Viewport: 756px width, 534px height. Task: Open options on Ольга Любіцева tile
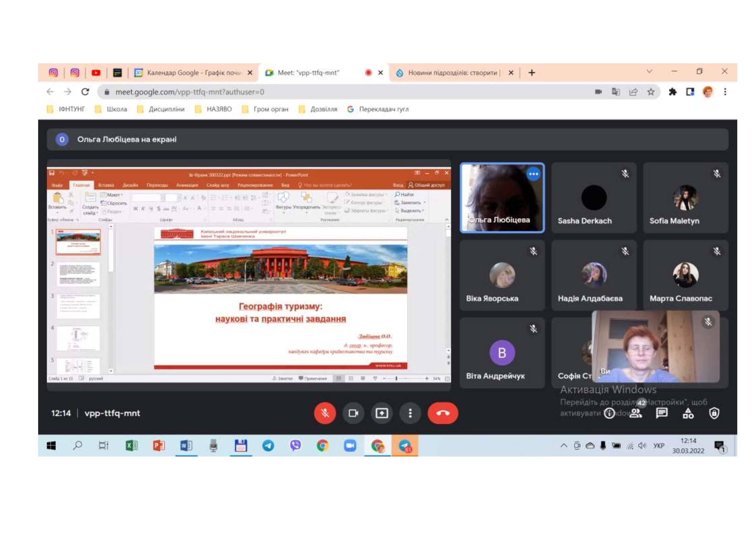coord(533,174)
